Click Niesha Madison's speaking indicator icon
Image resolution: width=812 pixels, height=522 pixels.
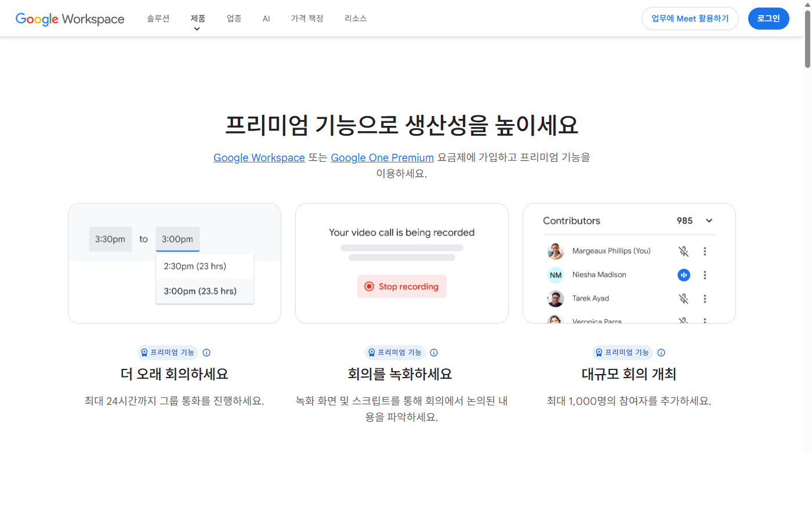(684, 274)
